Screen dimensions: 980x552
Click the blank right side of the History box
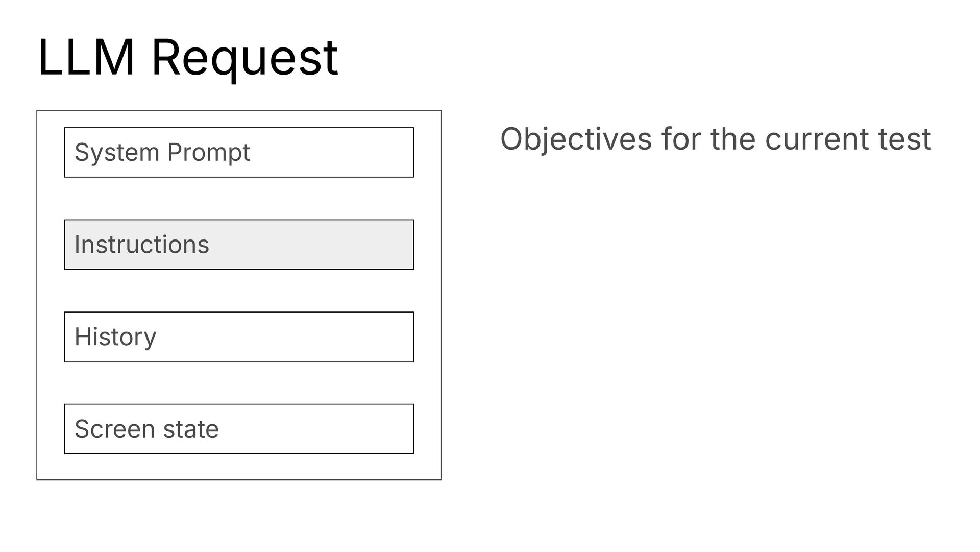286,337
